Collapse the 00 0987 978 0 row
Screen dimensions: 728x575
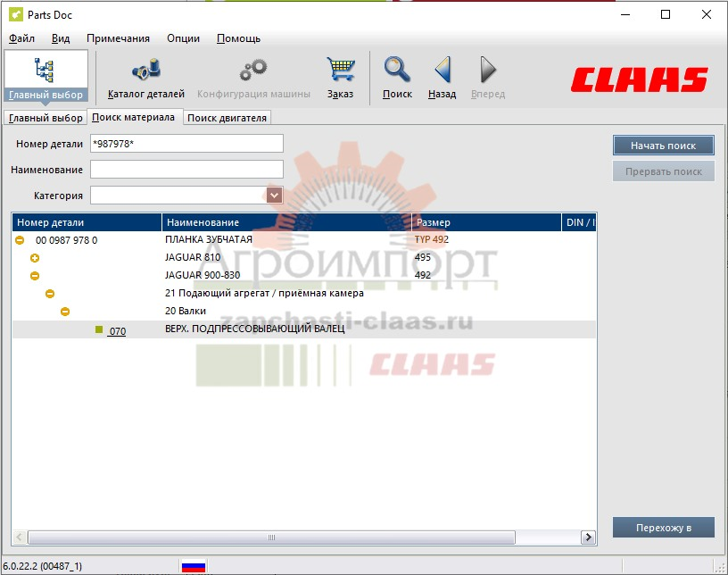coord(20,240)
